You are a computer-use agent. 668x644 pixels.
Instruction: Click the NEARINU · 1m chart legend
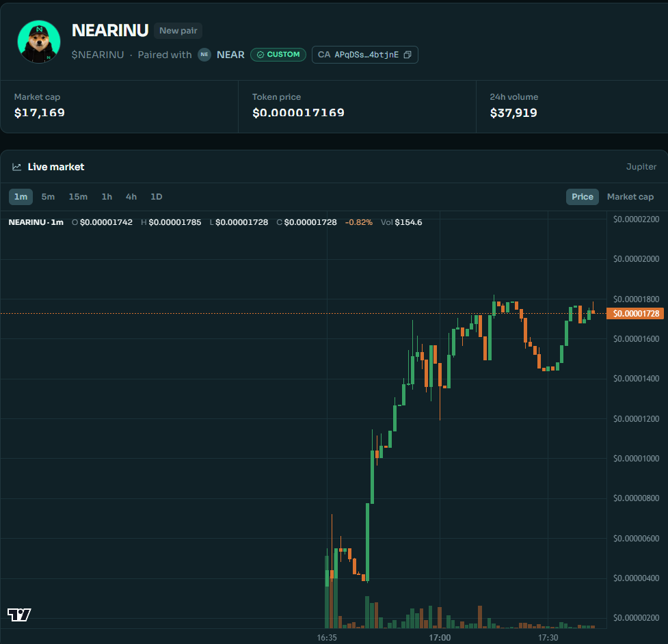point(36,222)
